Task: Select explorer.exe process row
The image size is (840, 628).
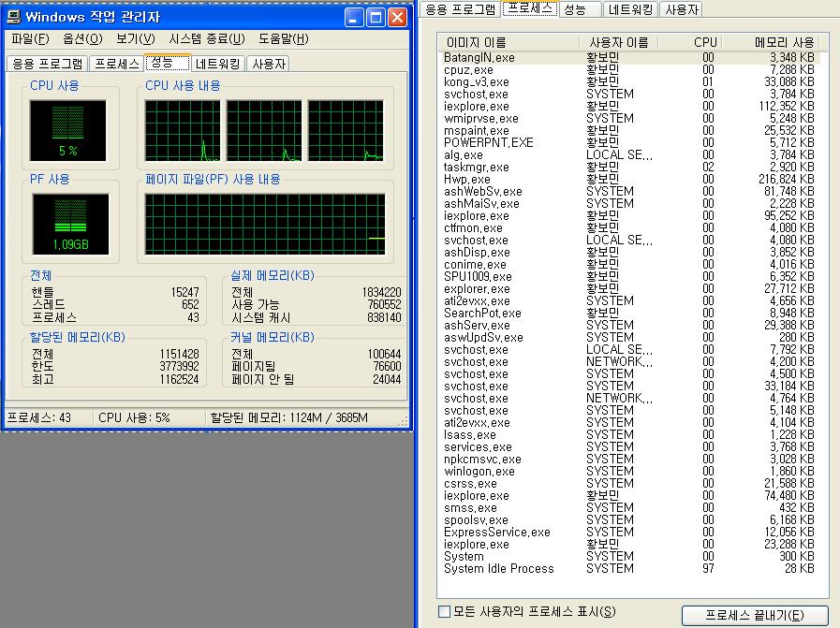Action: 630,288
